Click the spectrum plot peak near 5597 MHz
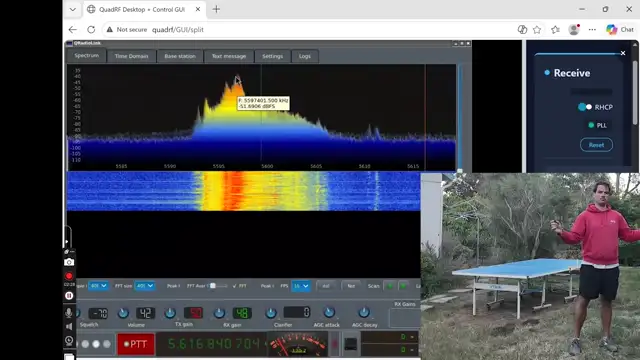This screenshot has height=360, width=640. [237, 77]
